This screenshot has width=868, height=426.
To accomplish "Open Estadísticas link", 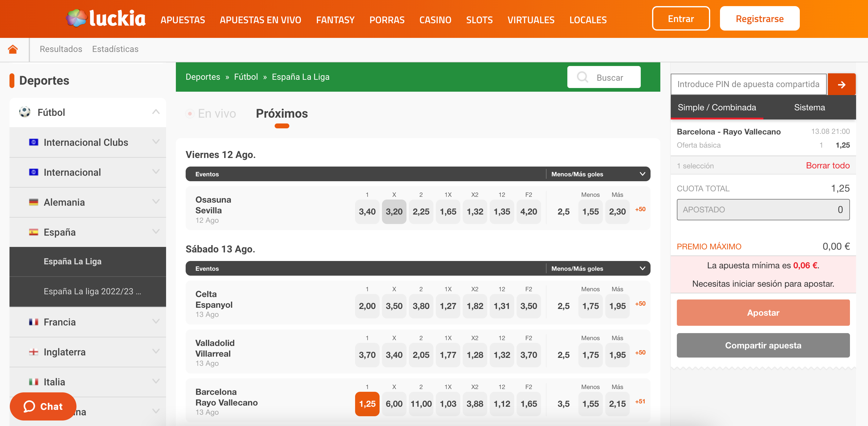I will pos(115,49).
